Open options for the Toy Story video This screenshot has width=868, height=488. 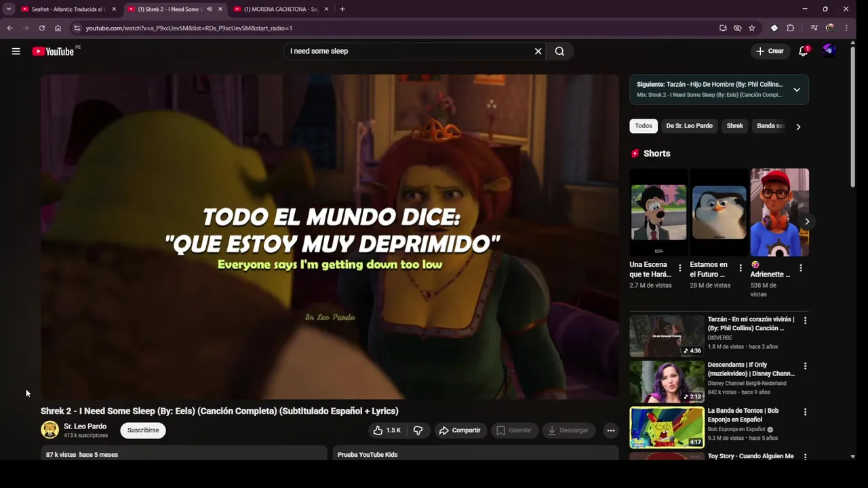tap(805, 457)
